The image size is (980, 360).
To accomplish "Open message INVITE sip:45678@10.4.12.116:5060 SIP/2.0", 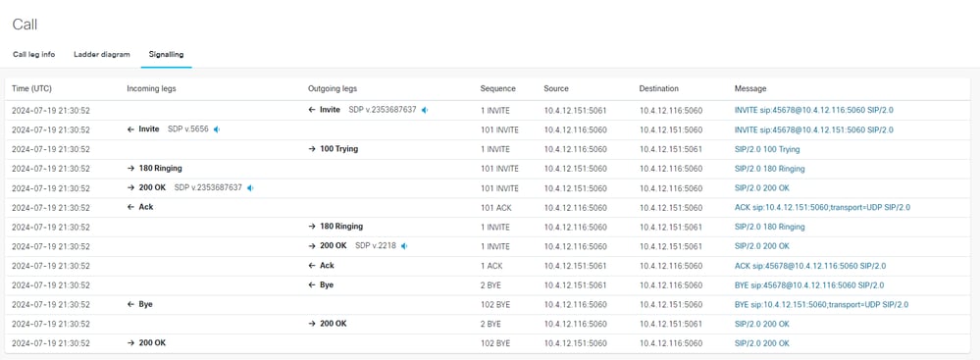I will click(814, 110).
